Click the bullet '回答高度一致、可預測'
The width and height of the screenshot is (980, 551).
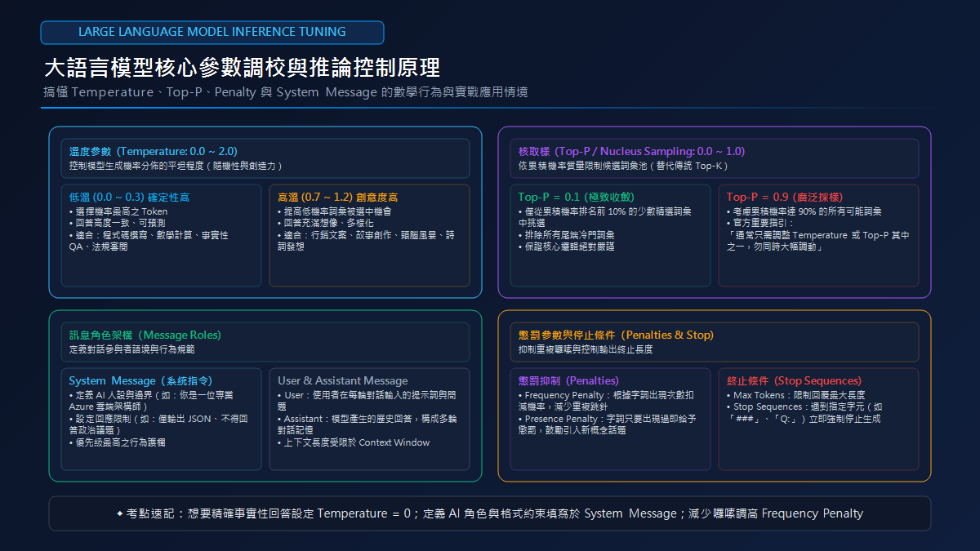(x=117, y=223)
